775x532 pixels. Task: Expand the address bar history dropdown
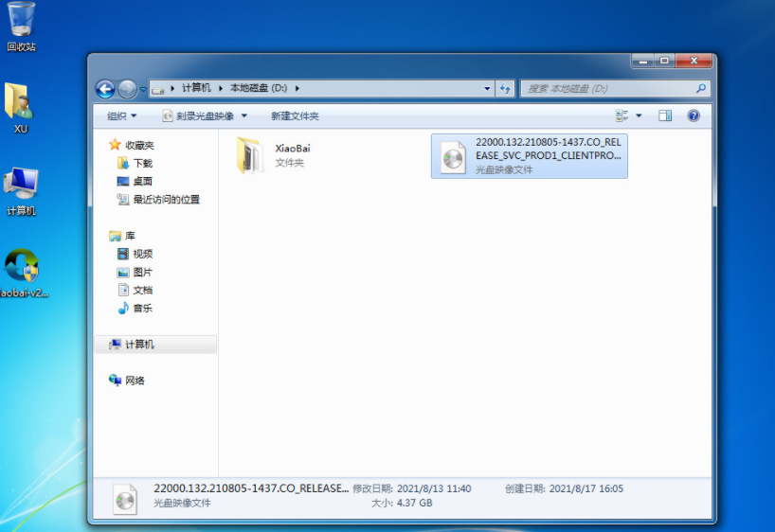488,88
